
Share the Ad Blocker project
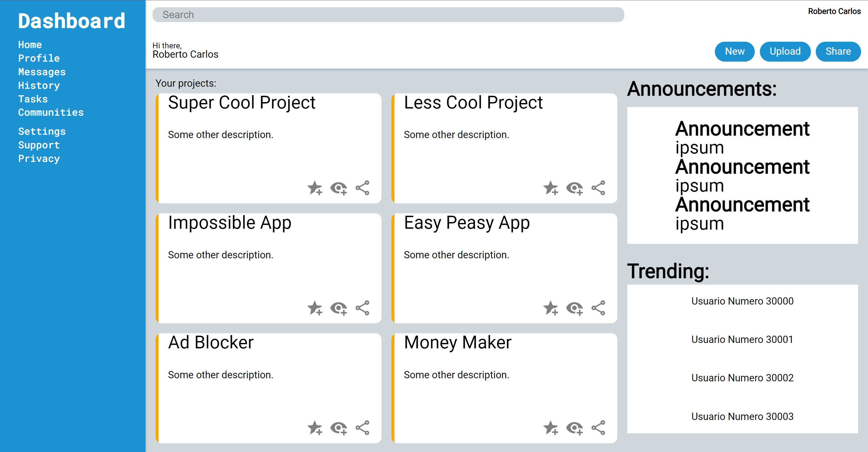click(362, 428)
